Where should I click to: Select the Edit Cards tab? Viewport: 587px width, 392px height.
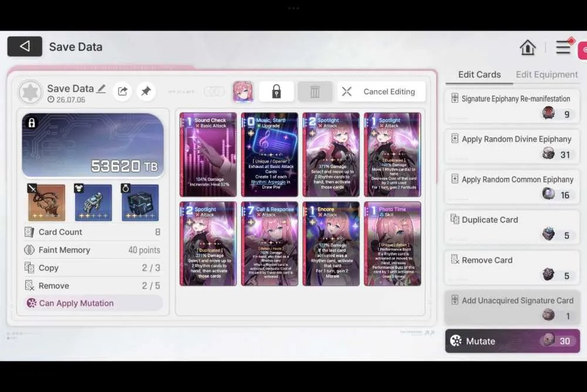click(x=479, y=75)
